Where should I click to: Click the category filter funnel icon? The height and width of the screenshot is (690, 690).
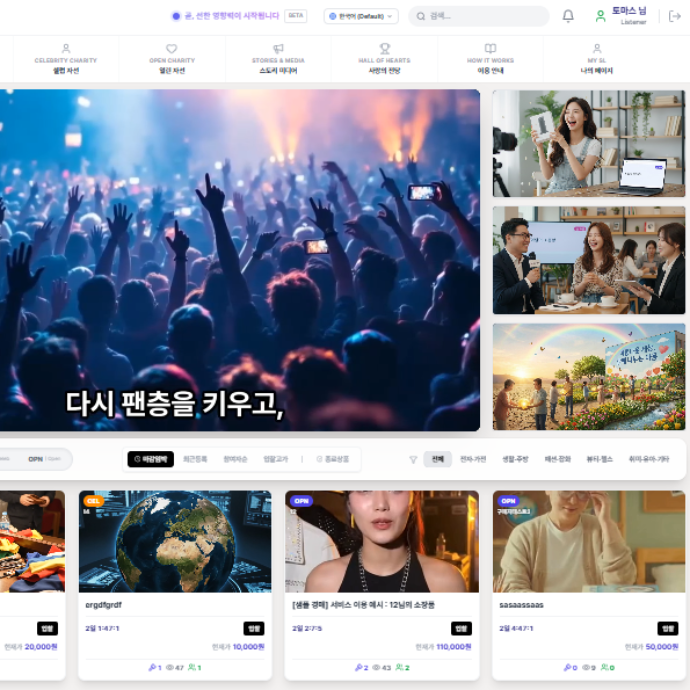(x=413, y=459)
